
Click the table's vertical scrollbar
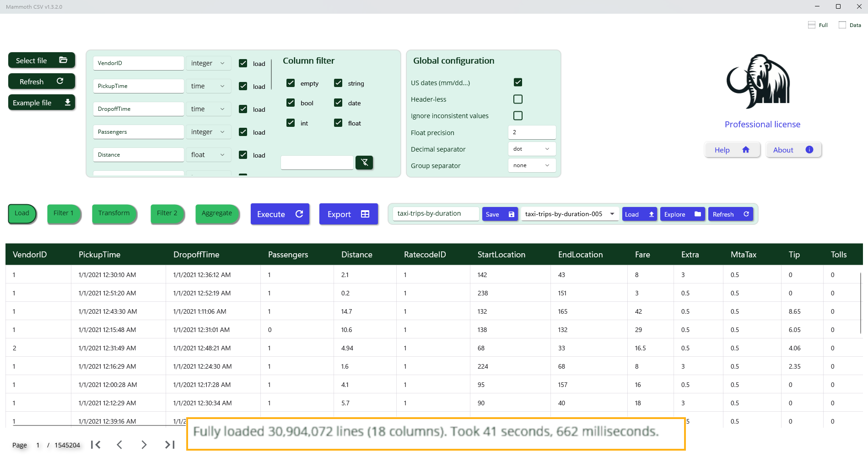click(x=860, y=302)
